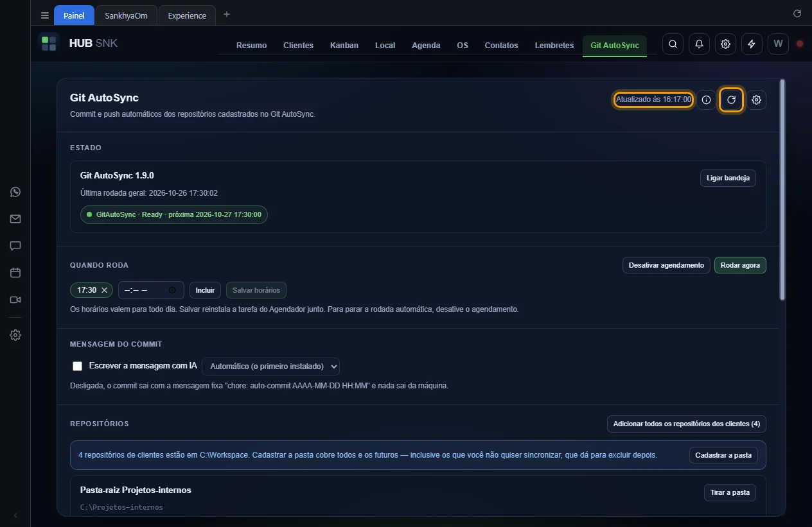This screenshot has height=527, width=812.
Task: Toggle Escrever a mensagem com IA checkbox
Action: pos(78,366)
